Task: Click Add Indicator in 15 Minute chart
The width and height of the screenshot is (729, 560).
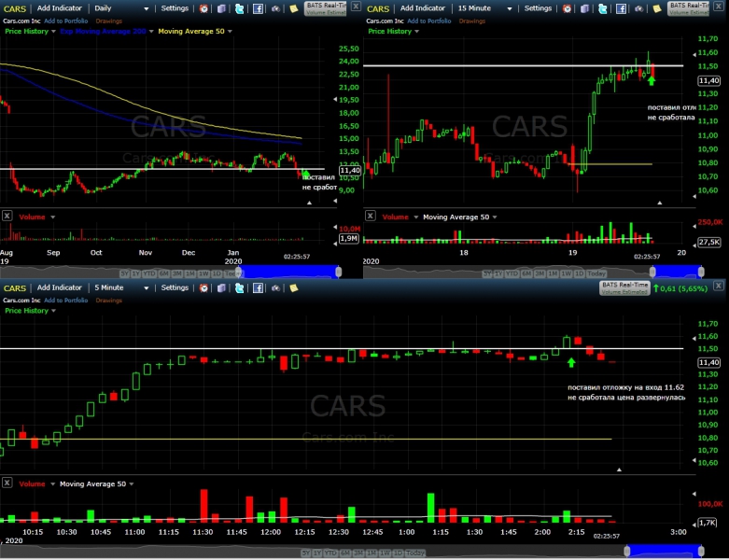Action: tap(422, 8)
